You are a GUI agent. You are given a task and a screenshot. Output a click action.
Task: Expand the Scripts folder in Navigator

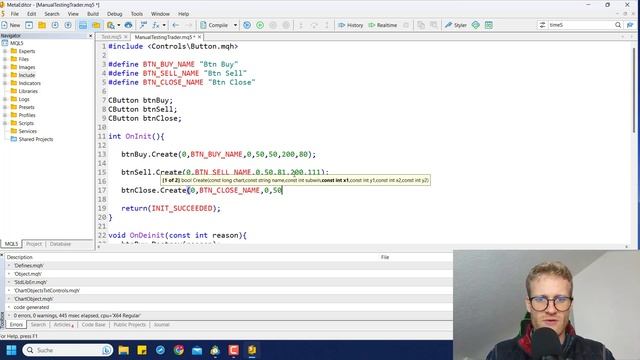click(x=5, y=123)
